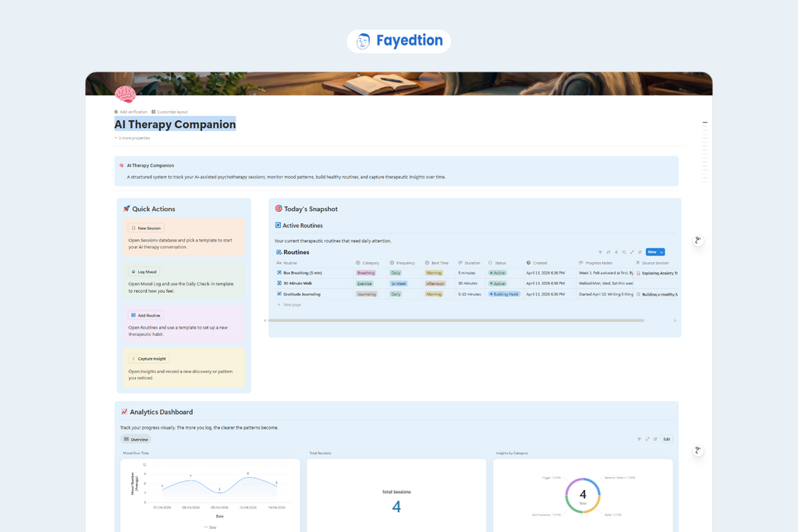Click the Journaling category tag
Image resolution: width=798 pixels, height=532 pixels.
point(366,295)
